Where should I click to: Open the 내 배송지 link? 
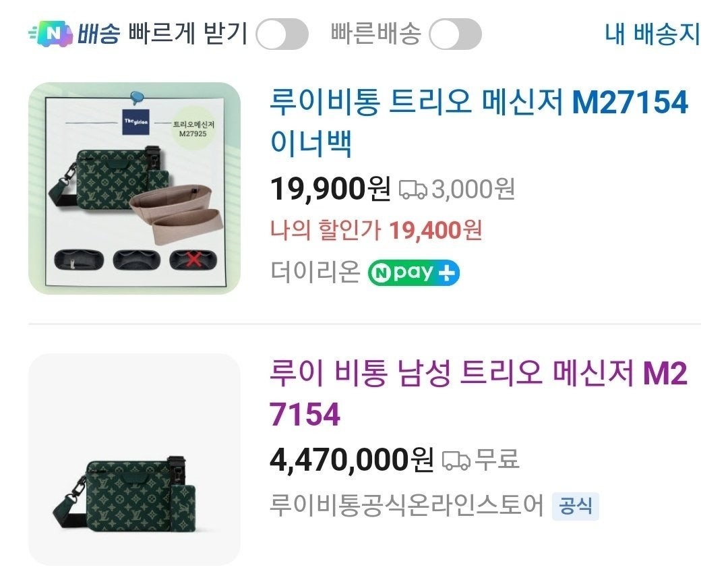(x=653, y=34)
